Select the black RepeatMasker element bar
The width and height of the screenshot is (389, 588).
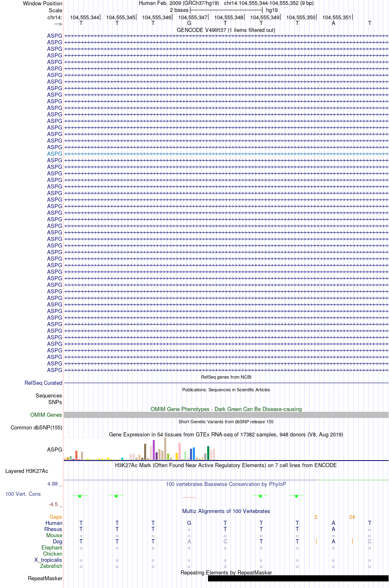(x=298, y=578)
